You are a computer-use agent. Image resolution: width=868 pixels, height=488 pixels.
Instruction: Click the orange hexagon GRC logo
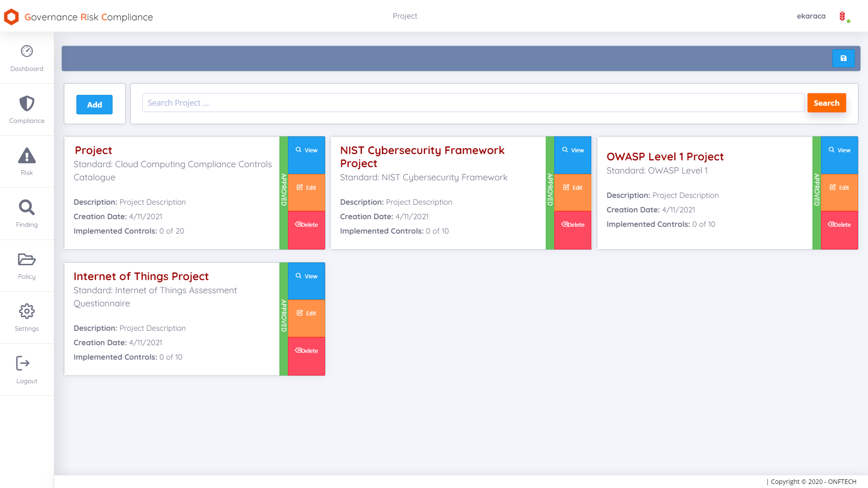11,17
